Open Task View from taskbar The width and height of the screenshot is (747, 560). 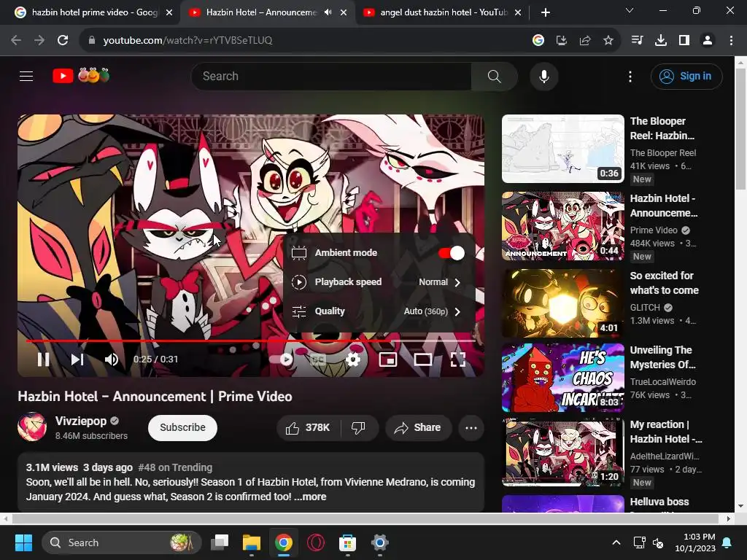coord(220,542)
